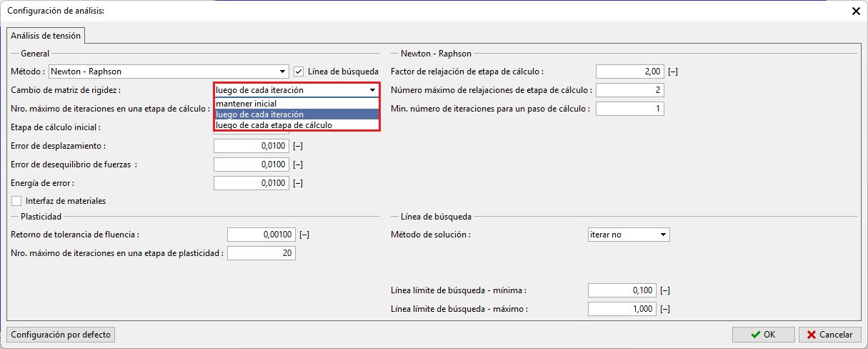
Task: Toggle the Interfaz de materiales checkbox
Action: [16, 201]
